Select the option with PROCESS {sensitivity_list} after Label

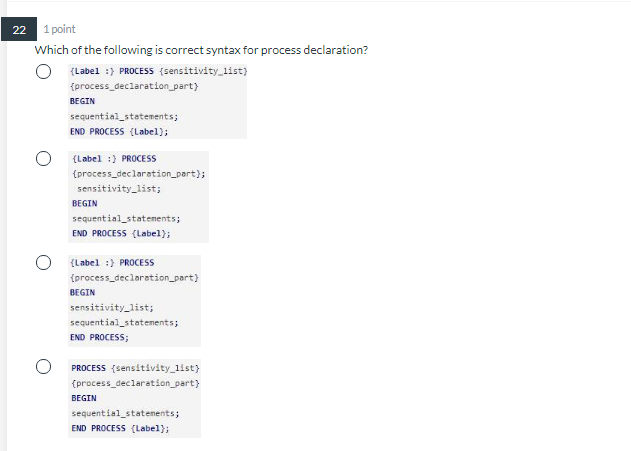[43, 72]
